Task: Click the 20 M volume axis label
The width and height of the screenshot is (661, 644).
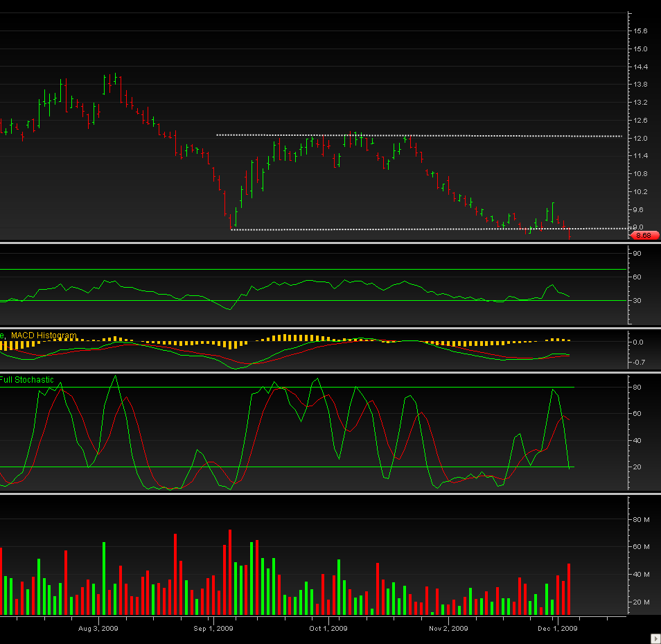Action: (641, 602)
